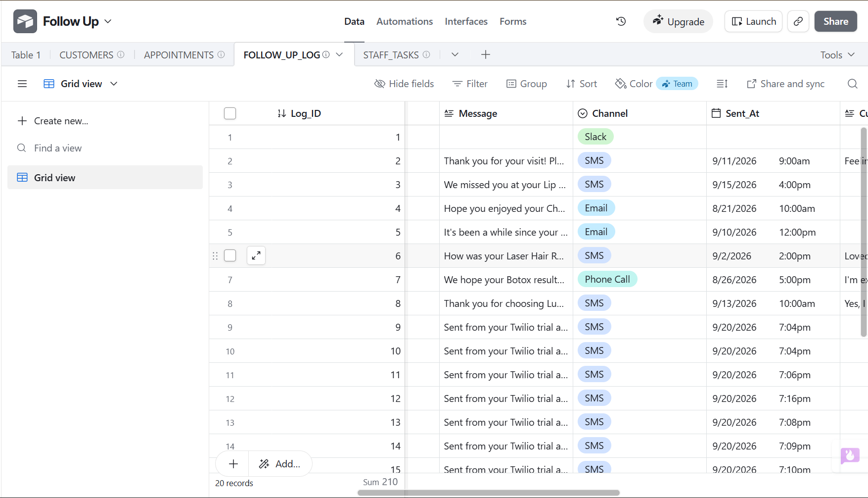
Task: Open Share and sync
Action: [x=785, y=84]
